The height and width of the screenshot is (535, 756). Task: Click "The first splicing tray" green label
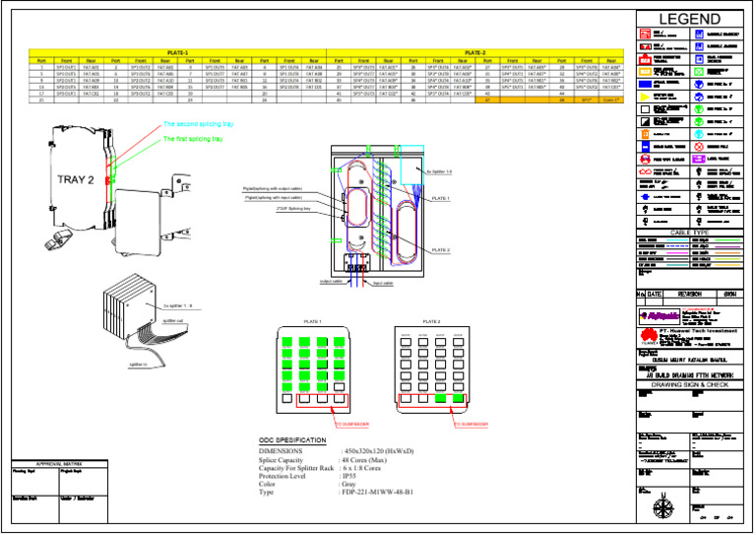193,139
